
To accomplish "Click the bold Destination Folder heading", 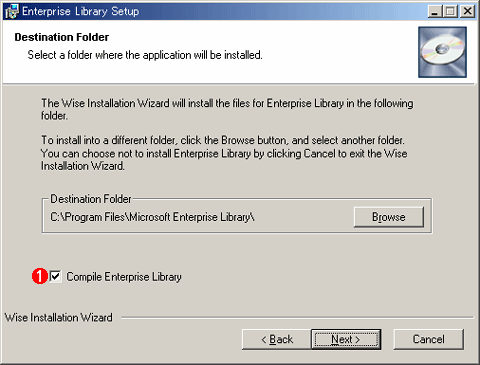I will pyautogui.click(x=62, y=37).
